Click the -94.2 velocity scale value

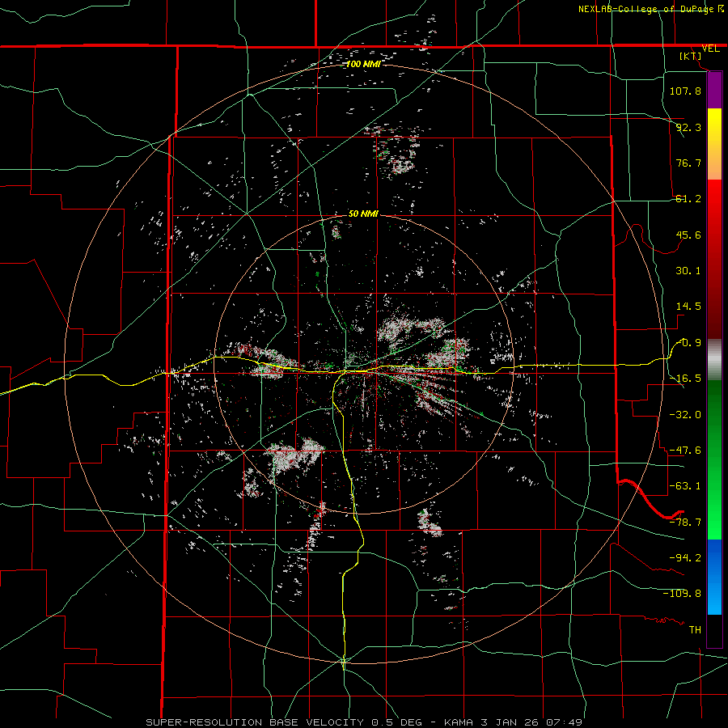(x=685, y=557)
